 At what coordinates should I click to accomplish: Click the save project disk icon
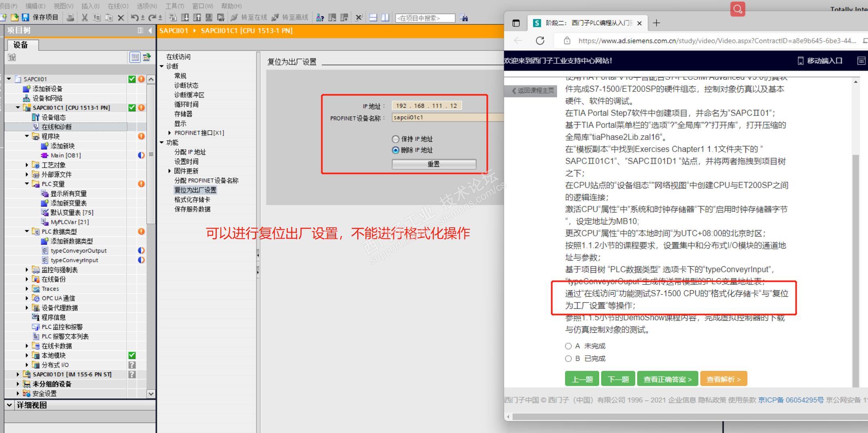pyautogui.click(x=26, y=18)
